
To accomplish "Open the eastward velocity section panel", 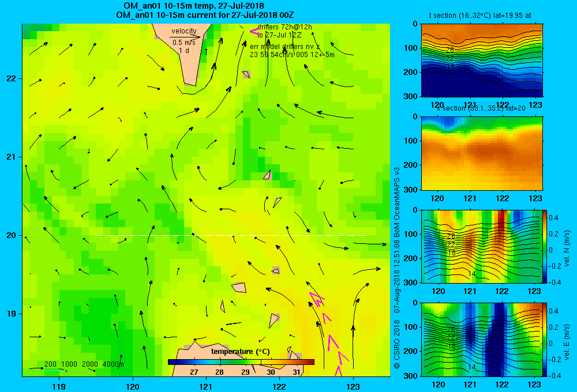I will point(482,340).
